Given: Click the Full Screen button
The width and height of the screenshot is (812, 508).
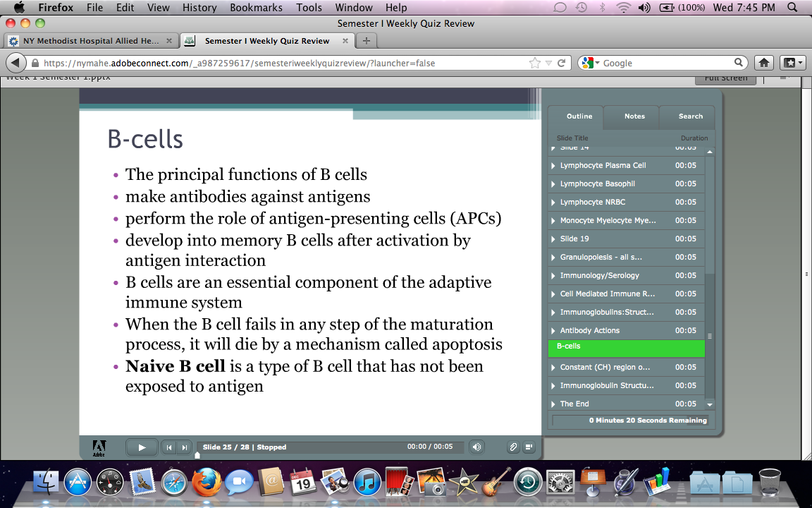Looking at the screenshot, I should pyautogui.click(x=725, y=78).
